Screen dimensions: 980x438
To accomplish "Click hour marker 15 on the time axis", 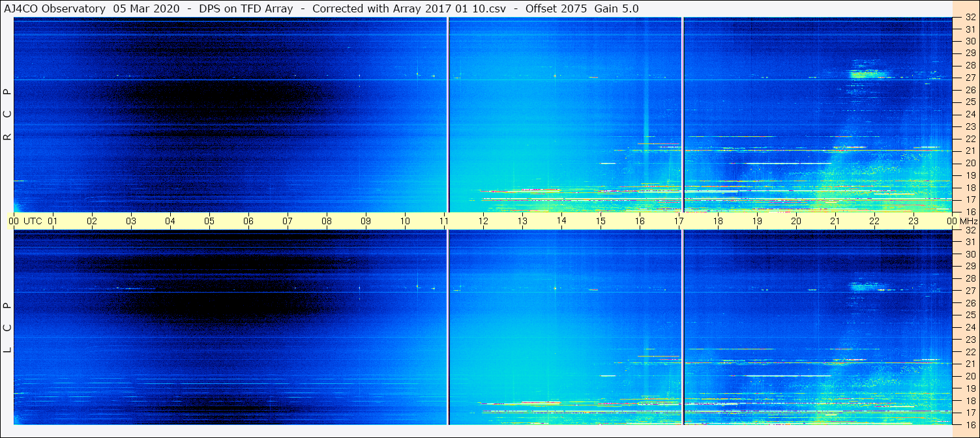I will pos(601,221).
